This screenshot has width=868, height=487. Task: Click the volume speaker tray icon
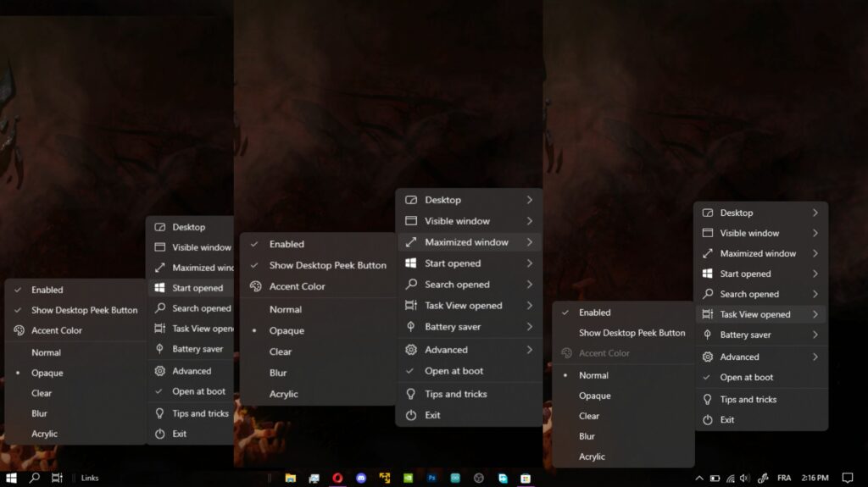click(745, 479)
